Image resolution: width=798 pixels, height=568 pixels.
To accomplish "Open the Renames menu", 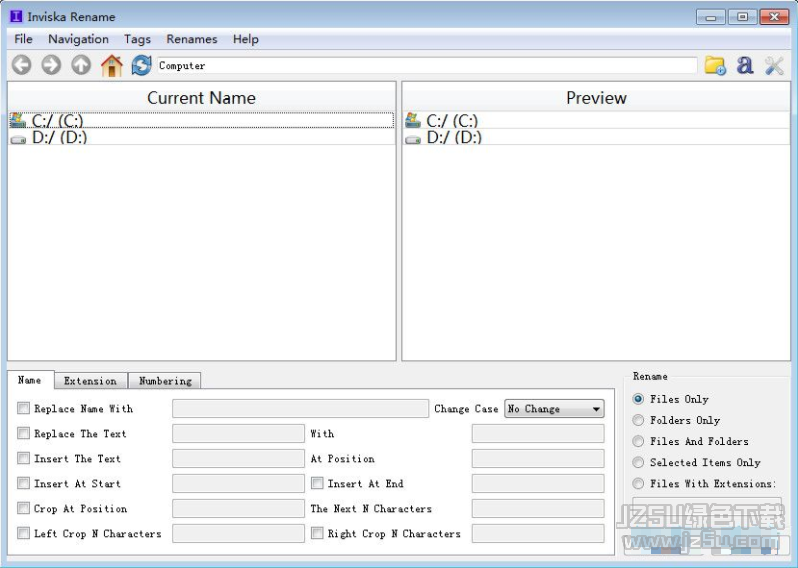I will tap(192, 39).
